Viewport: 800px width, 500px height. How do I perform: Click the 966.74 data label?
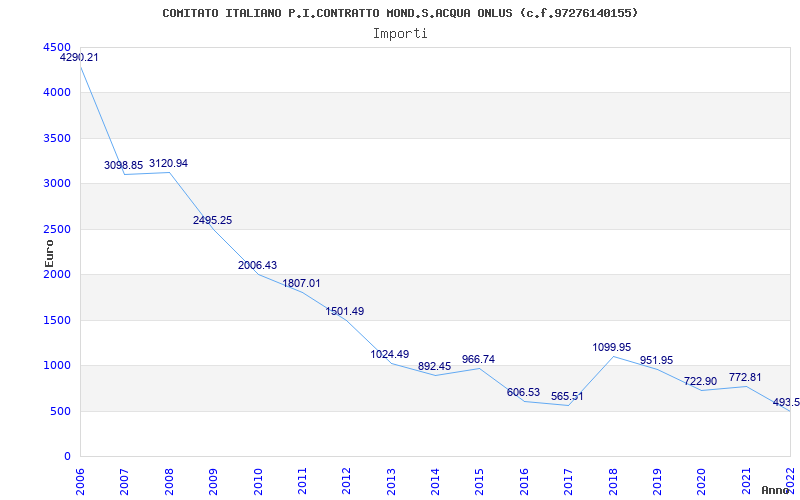[479, 360]
